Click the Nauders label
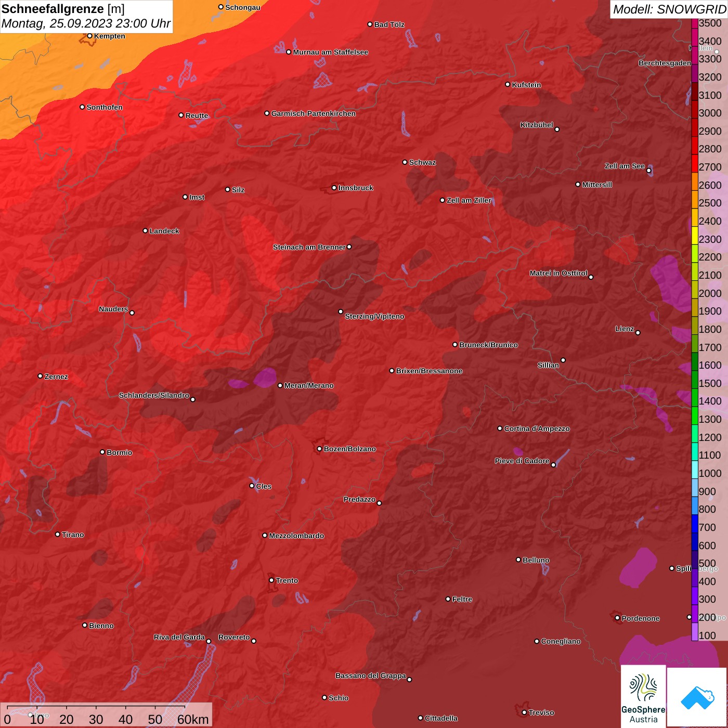Image resolution: width=728 pixels, height=728 pixels. tap(113, 309)
